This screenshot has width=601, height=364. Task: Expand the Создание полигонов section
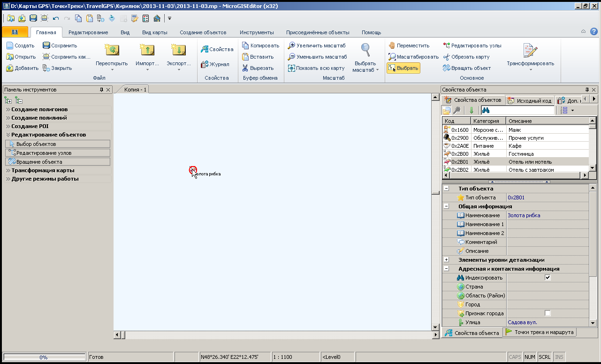coord(39,109)
